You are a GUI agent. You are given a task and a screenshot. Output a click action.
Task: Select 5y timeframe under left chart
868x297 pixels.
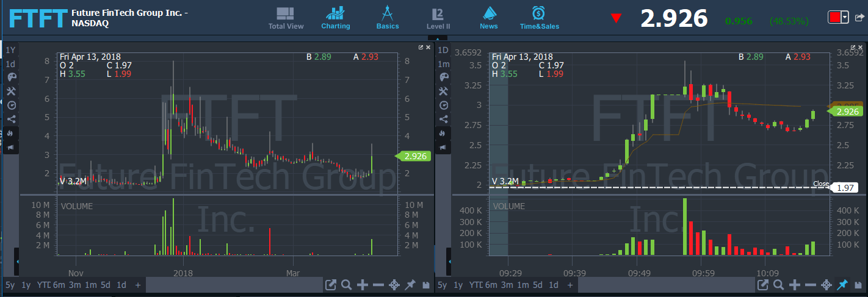[x=11, y=285]
